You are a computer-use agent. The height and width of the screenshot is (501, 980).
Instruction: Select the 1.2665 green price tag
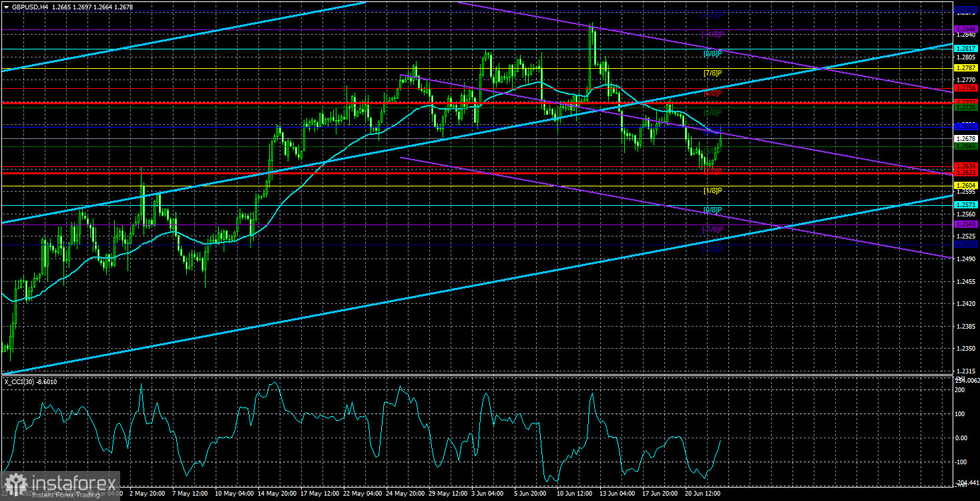pos(966,146)
